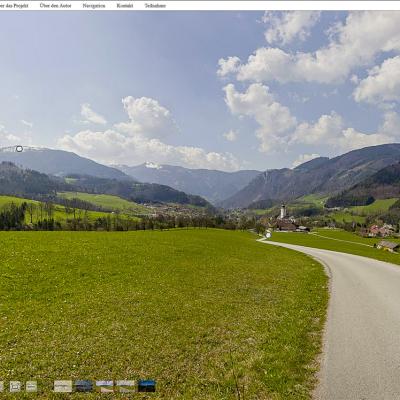Click the snow-capped peak in the distance
This screenshot has height=400, width=400.
(x=152, y=165)
